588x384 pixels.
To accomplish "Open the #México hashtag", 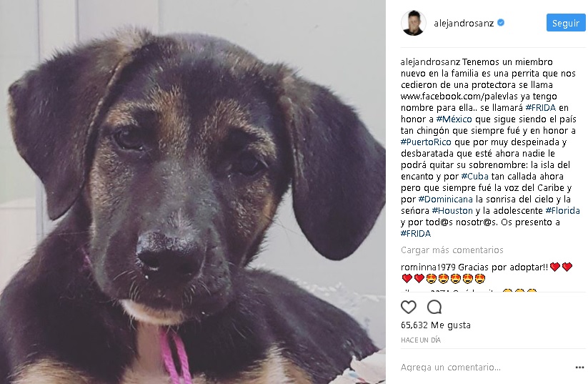I will click(x=454, y=119).
